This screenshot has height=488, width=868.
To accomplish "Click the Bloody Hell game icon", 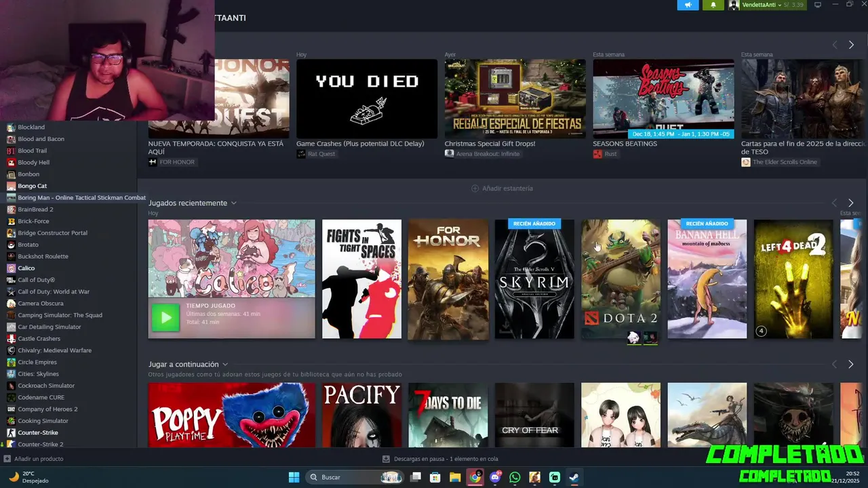I will (11, 163).
